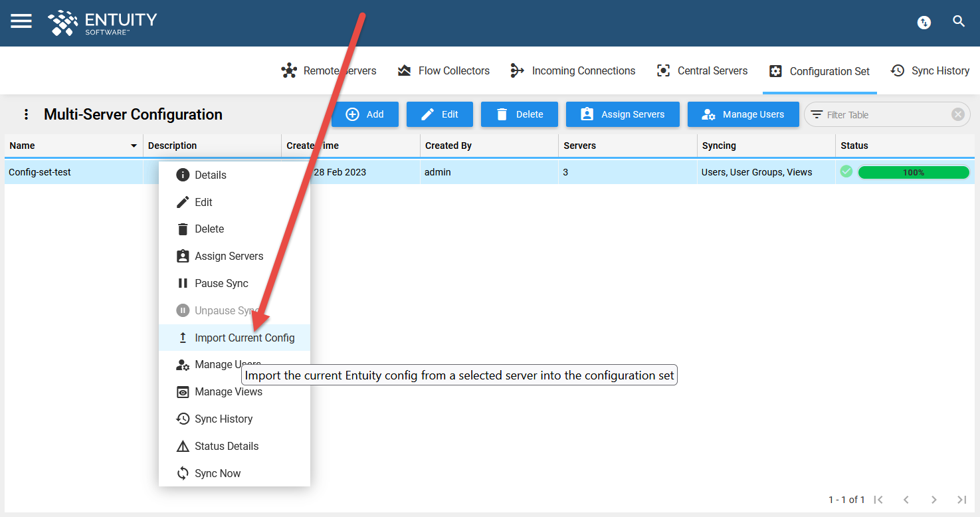Go to the first page of results
The image size is (980, 517).
[878, 500]
